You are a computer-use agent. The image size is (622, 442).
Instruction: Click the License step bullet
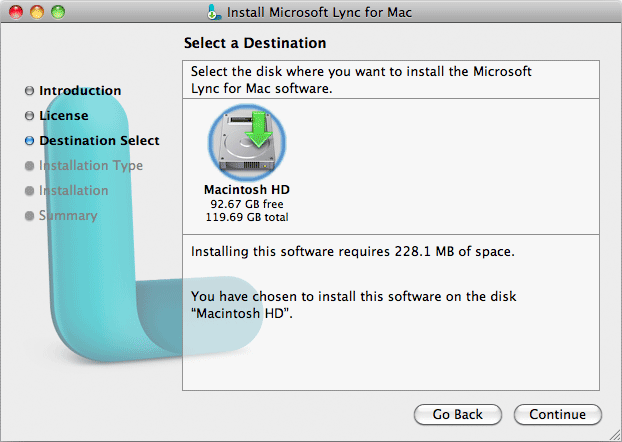[x=29, y=115]
